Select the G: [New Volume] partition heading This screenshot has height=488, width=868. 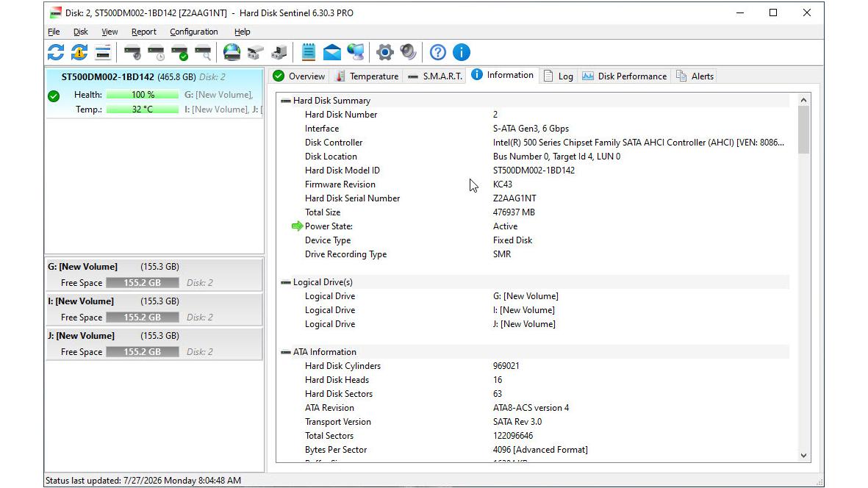(x=82, y=267)
